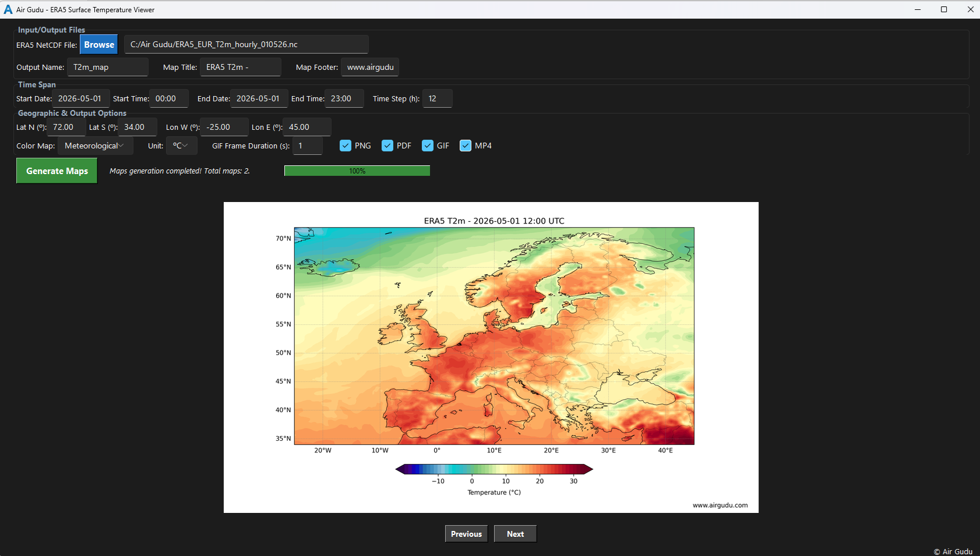This screenshot has width=980, height=556.
Task: Click the Map Footer field
Action: (370, 67)
